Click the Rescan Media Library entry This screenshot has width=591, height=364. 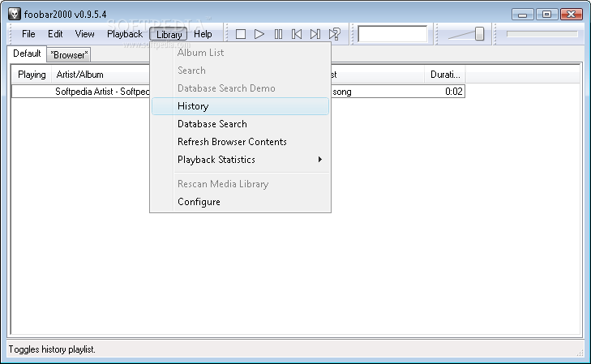(240, 184)
